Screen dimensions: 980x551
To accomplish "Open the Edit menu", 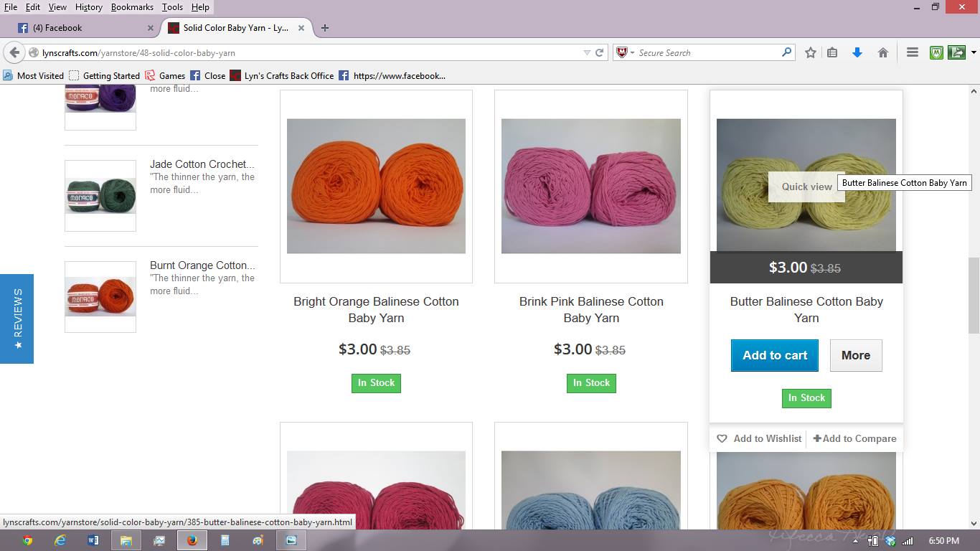I will [33, 6].
